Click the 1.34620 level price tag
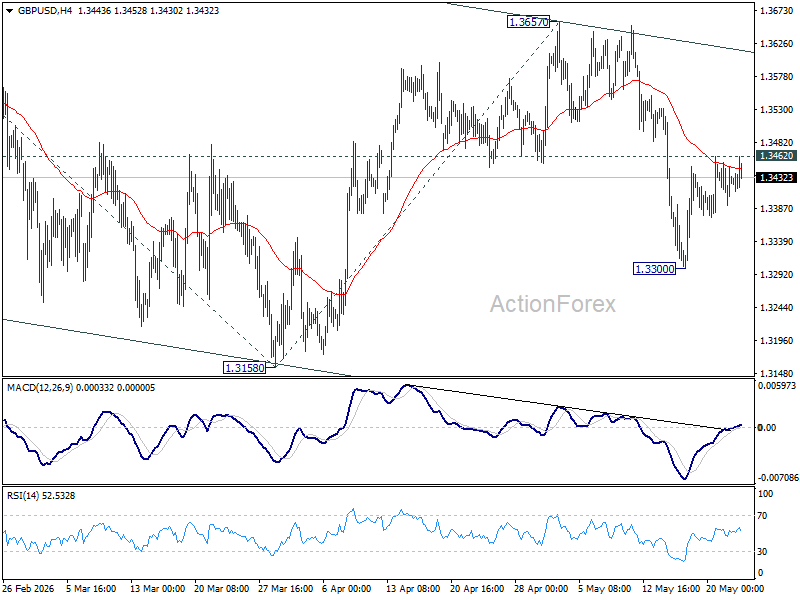The image size is (800, 600). point(777,156)
